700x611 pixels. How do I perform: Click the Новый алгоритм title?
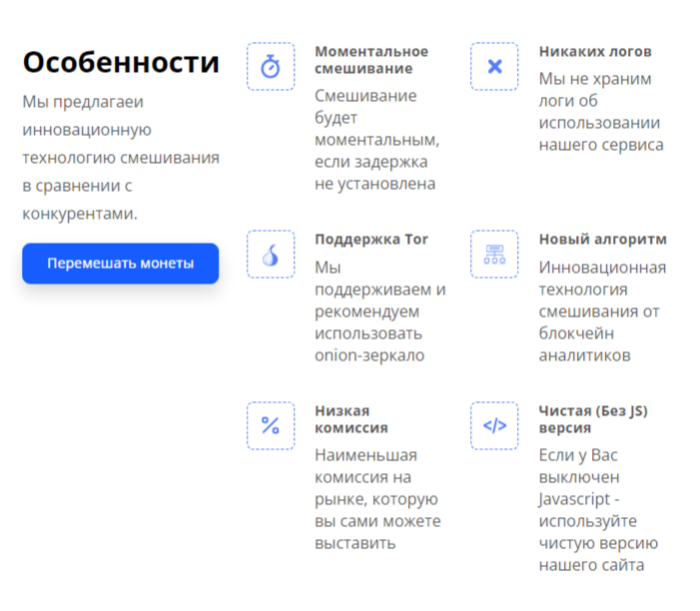coord(603,240)
